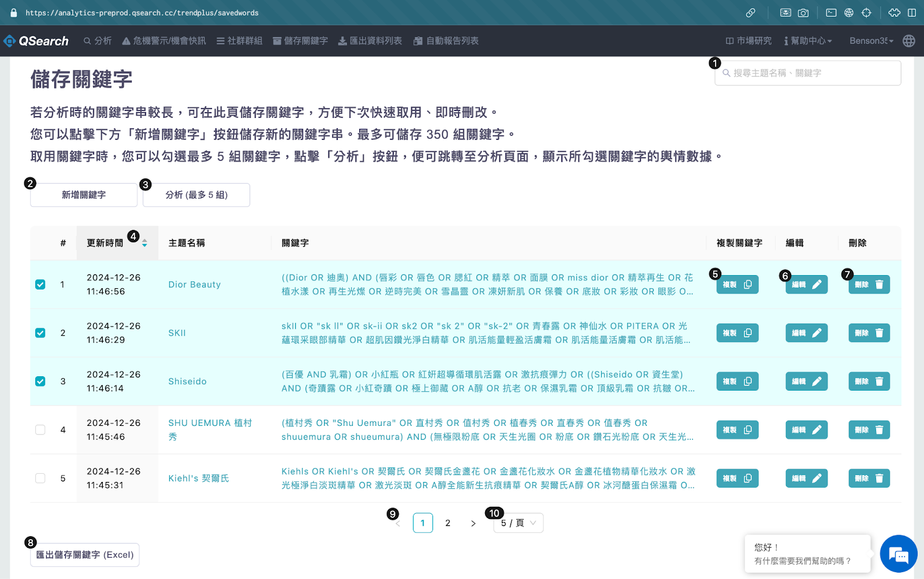Click the Dior keyword string text
Viewport: 924px width, 579px height.
(488, 284)
